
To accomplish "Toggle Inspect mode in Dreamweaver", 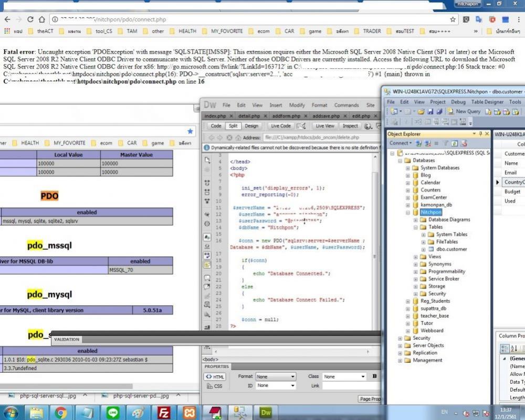I will 350,126.
